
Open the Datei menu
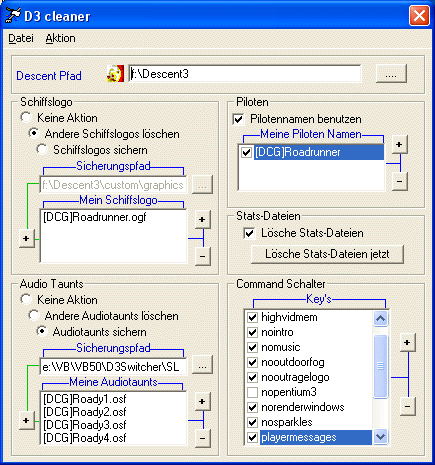pos(21,38)
